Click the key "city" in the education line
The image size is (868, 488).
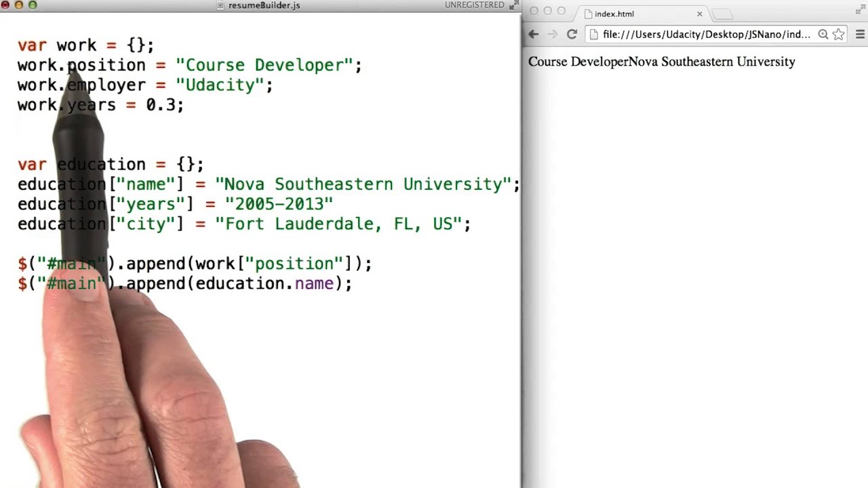(146, 224)
